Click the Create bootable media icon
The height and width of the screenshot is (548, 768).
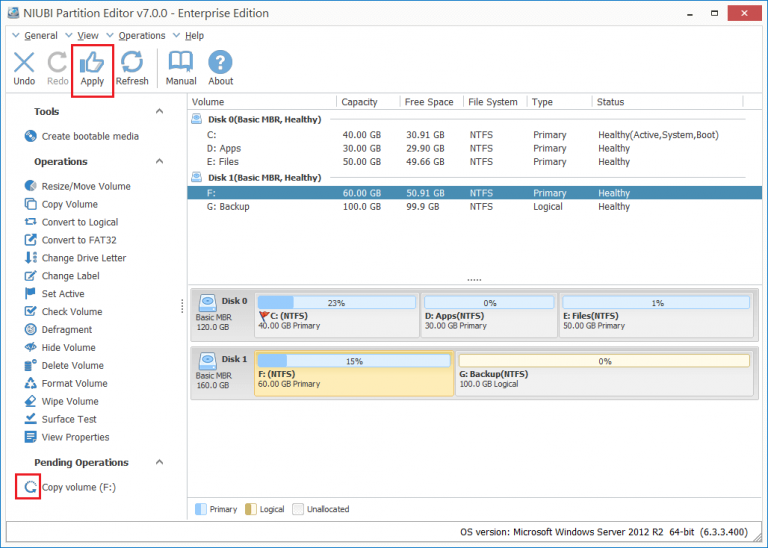(x=30, y=136)
